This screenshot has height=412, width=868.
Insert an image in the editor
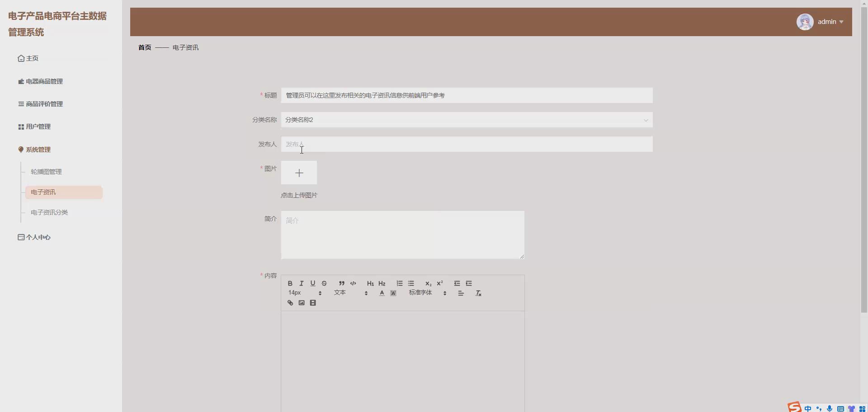click(302, 303)
